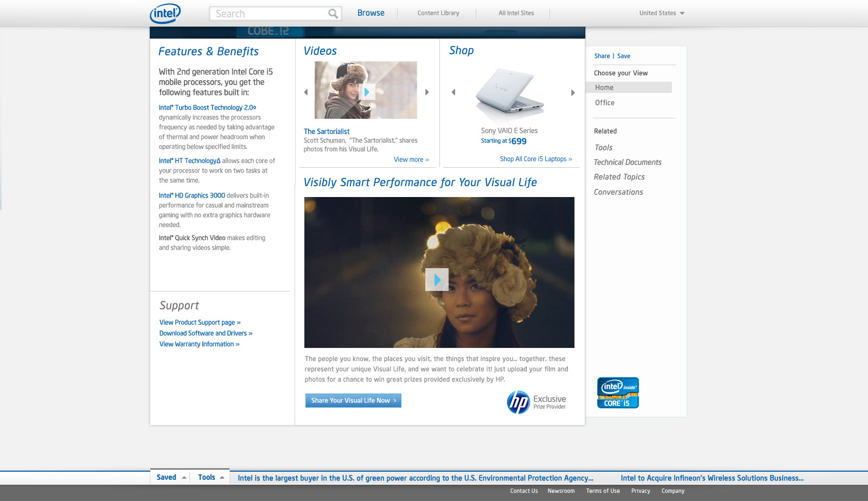The image size is (868, 501).
Task: Show next shop item arrow
Action: (x=573, y=93)
